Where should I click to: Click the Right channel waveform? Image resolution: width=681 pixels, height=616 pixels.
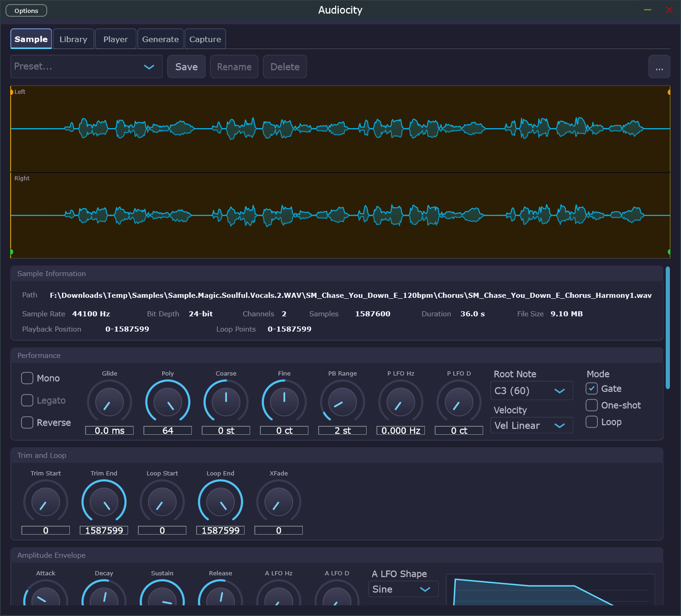tap(340, 216)
